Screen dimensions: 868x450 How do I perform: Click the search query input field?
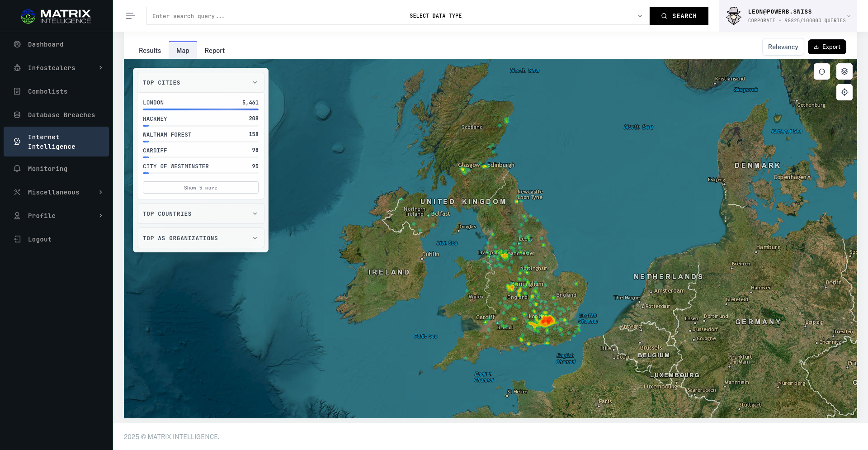click(275, 16)
